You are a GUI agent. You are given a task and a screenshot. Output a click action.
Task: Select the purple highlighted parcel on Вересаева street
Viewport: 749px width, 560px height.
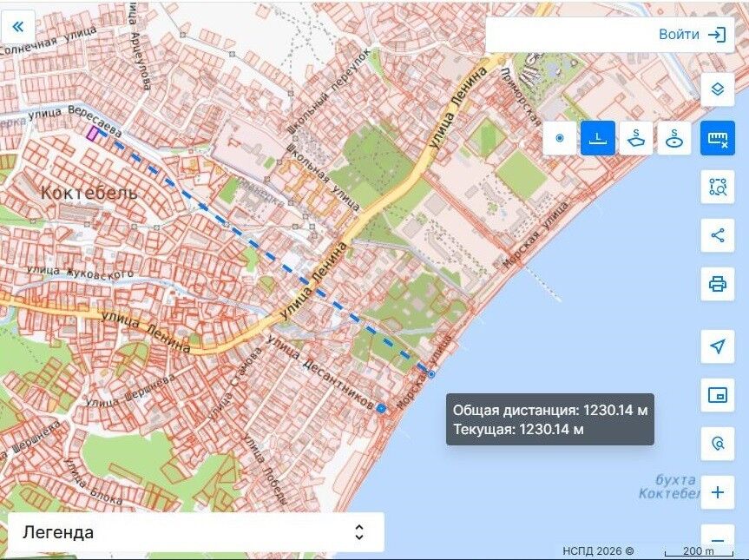(92, 134)
